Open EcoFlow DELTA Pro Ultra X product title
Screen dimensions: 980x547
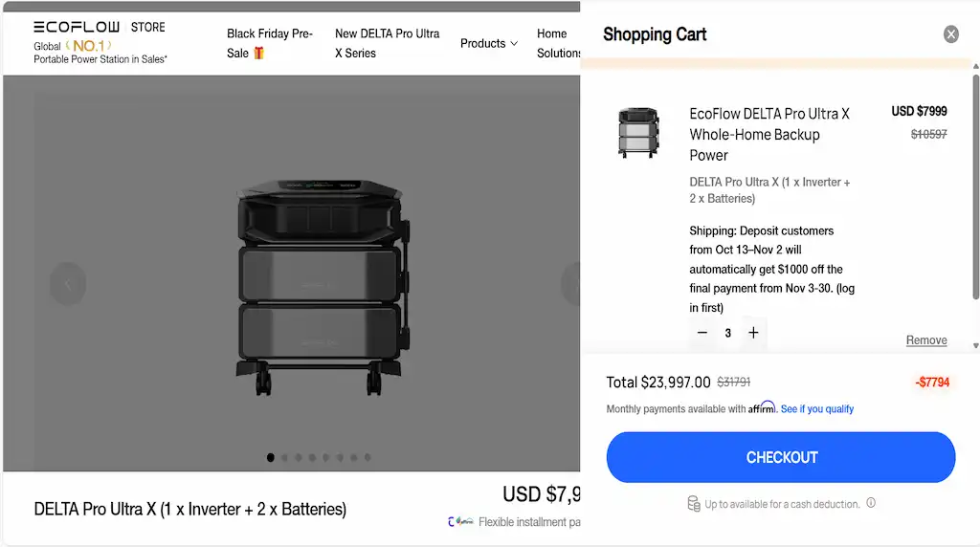click(x=769, y=134)
